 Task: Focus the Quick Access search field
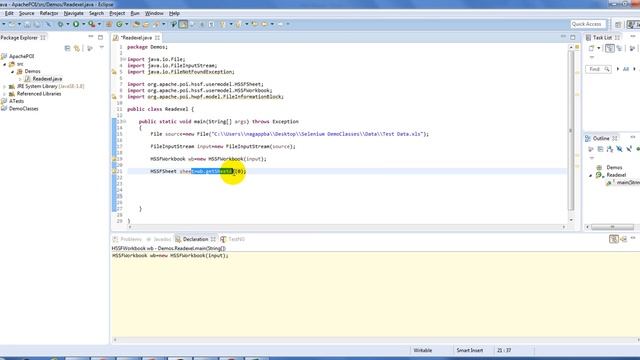point(587,24)
